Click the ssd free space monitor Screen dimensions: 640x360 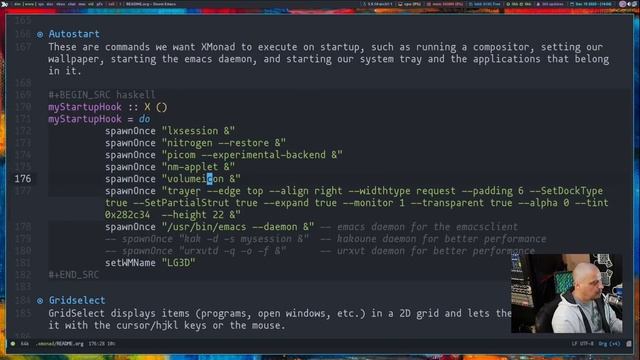click(x=484, y=4)
